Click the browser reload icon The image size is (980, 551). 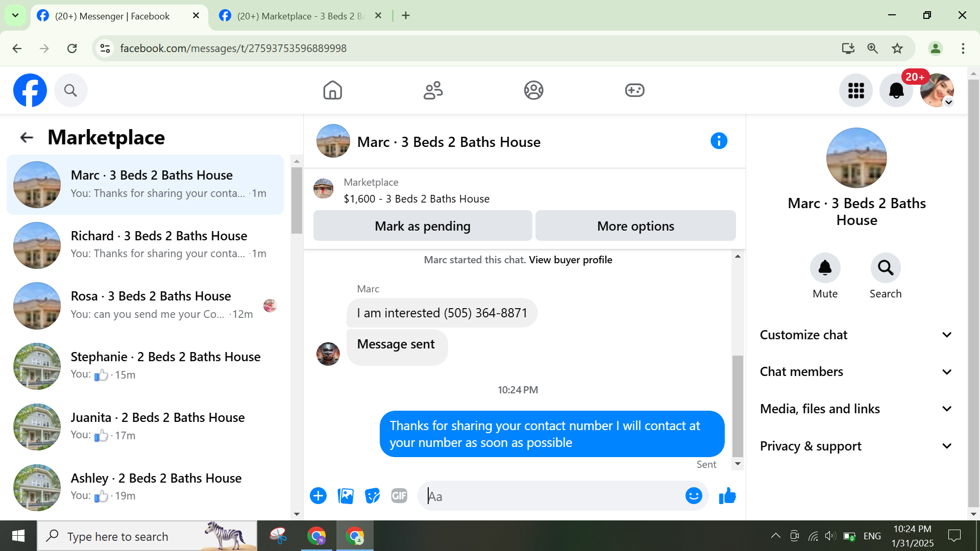pyautogui.click(x=72, y=48)
